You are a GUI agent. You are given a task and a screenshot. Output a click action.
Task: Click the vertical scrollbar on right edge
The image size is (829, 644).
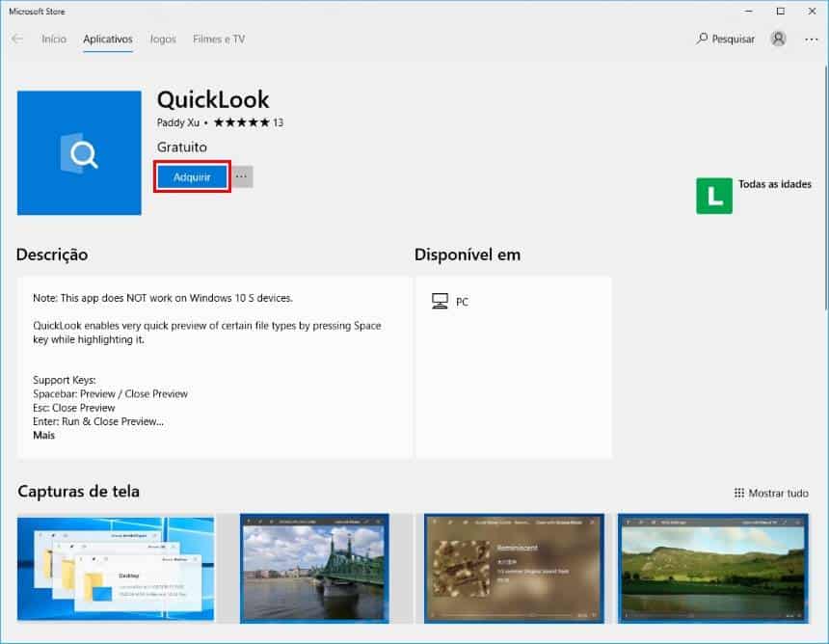coord(826,188)
